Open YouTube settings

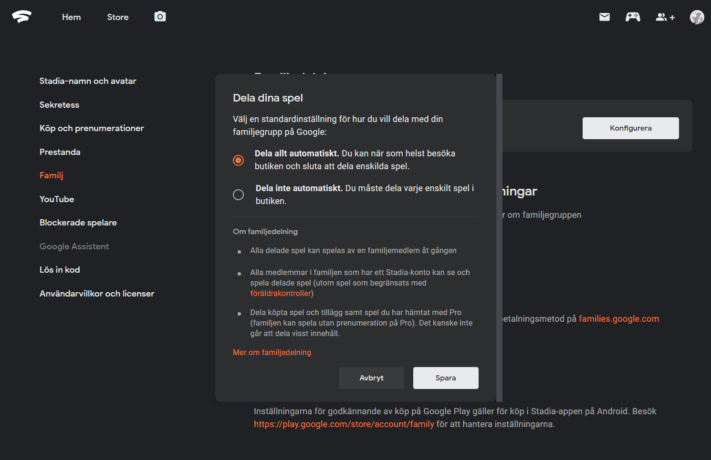57,199
